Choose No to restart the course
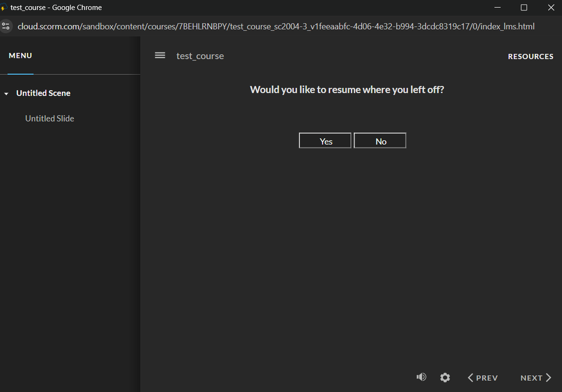The image size is (562, 392). pos(380,141)
